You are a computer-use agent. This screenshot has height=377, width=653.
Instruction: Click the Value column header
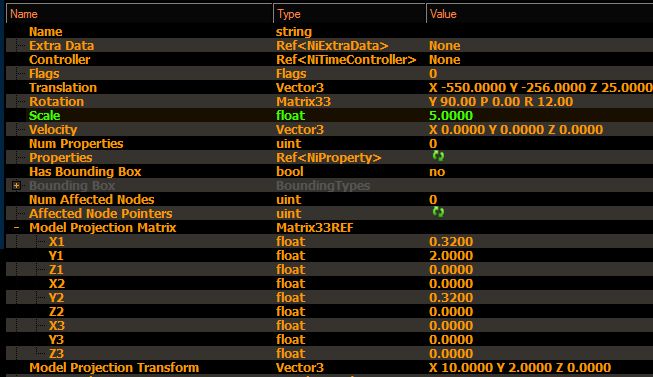[x=540, y=14]
